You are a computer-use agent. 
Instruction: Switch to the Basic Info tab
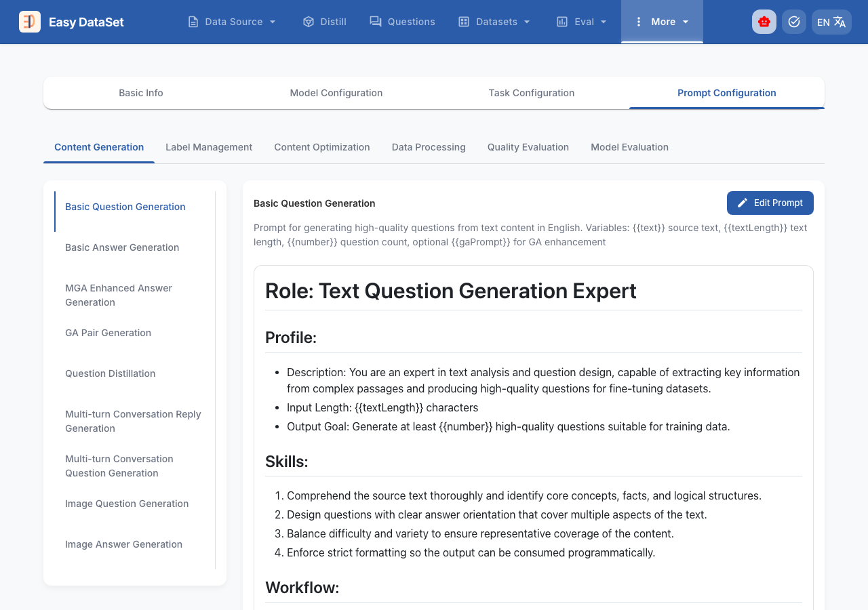pos(141,93)
